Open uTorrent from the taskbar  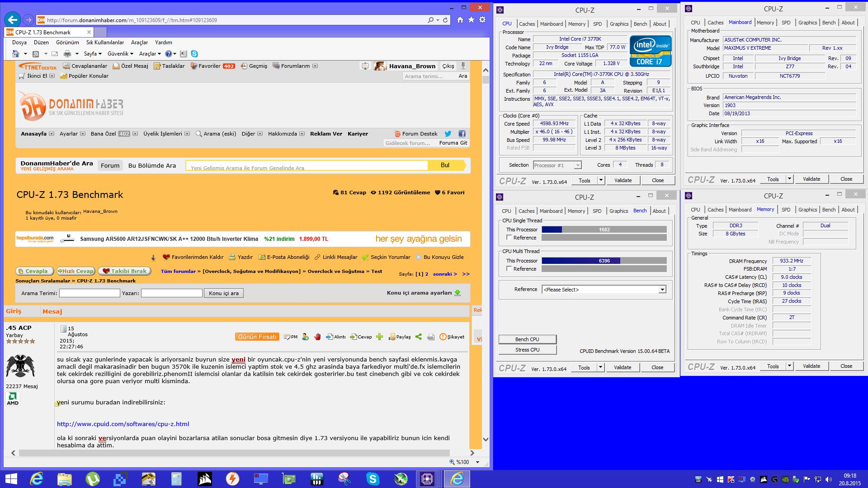coord(92,479)
